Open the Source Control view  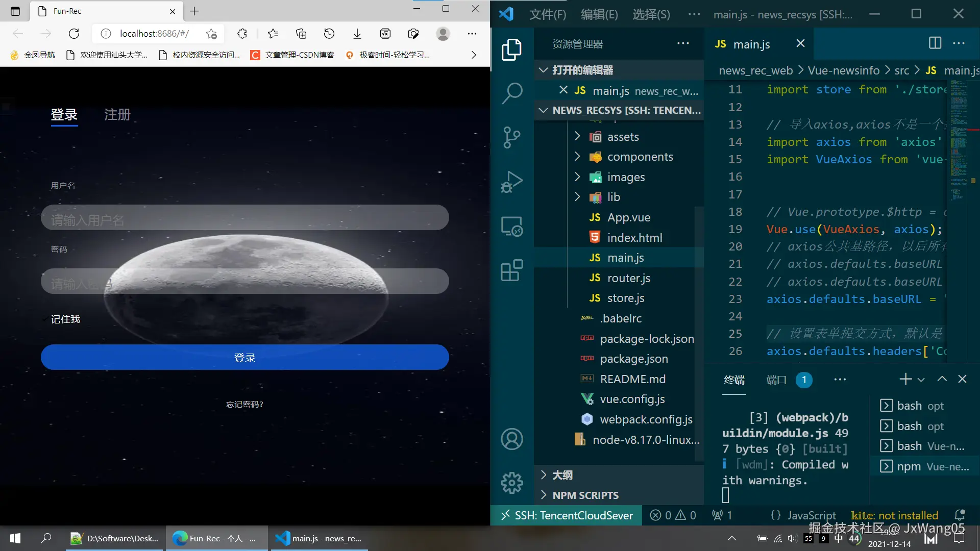coord(512,137)
